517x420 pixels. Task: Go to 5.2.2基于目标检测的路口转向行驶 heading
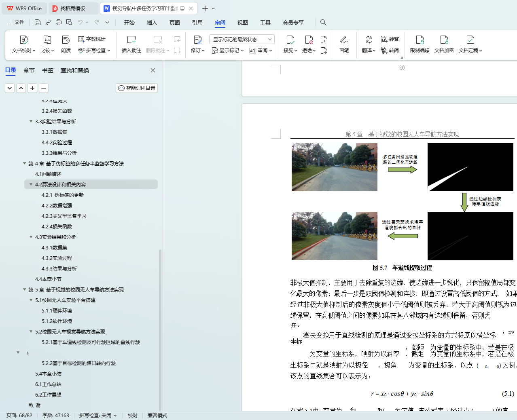78,363
